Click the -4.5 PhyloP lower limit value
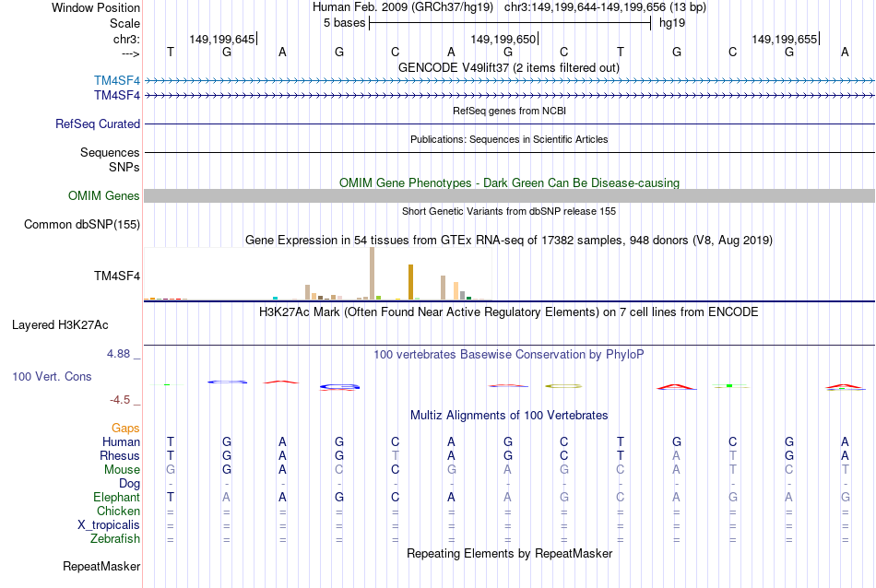This screenshot has width=876, height=588. pyautogui.click(x=120, y=400)
